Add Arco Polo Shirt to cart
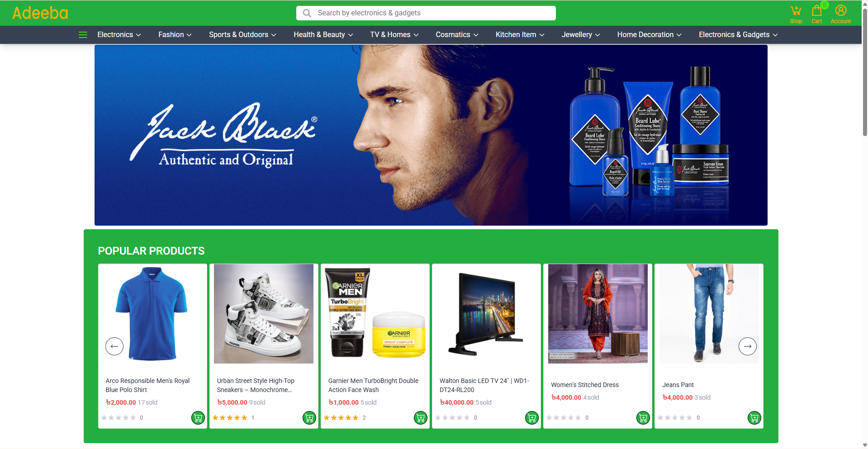Viewport: 868px width, 449px height. [x=198, y=418]
